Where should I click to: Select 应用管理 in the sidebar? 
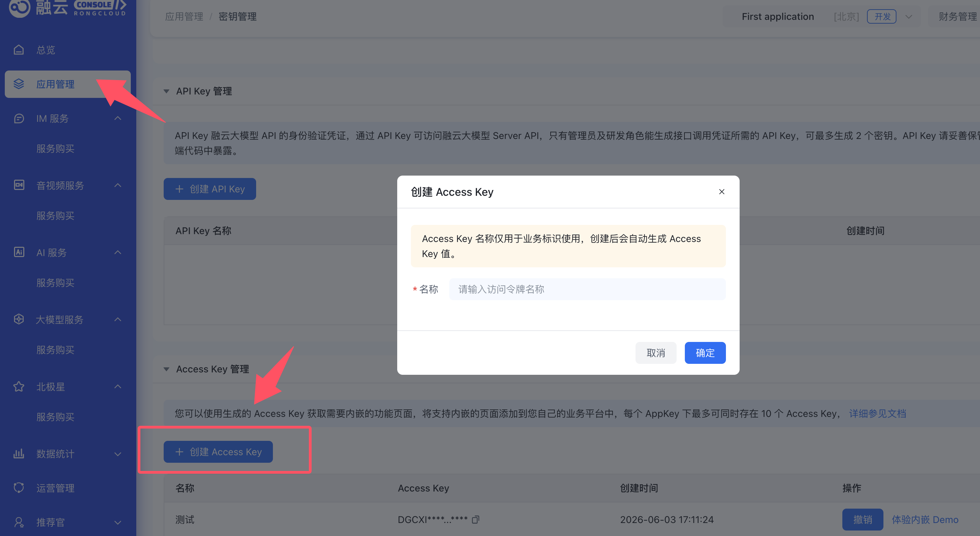[68, 84]
